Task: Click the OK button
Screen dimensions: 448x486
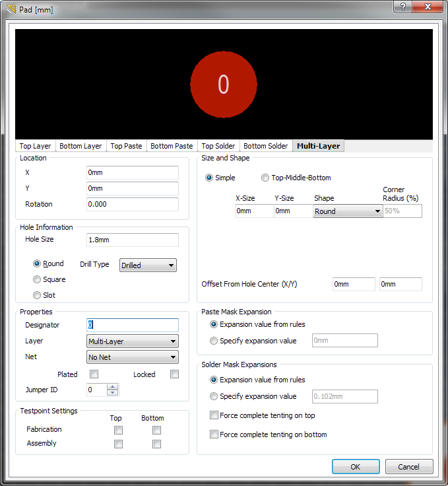Action: (356, 467)
